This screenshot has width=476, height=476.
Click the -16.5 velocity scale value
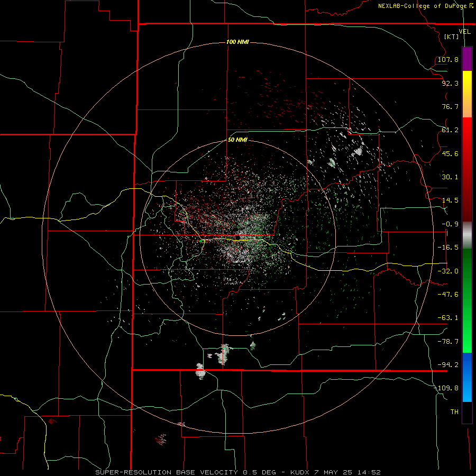click(448, 248)
